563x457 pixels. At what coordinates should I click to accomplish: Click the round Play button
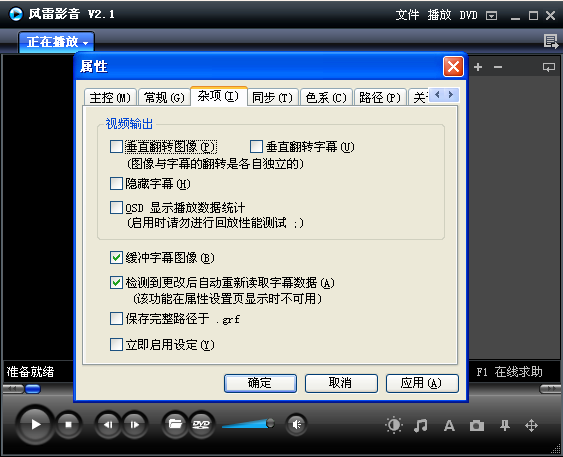35,424
